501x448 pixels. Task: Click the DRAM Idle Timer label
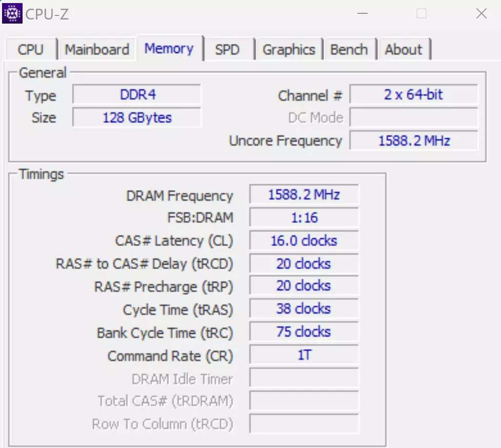pyautogui.click(x=182, y=379)
